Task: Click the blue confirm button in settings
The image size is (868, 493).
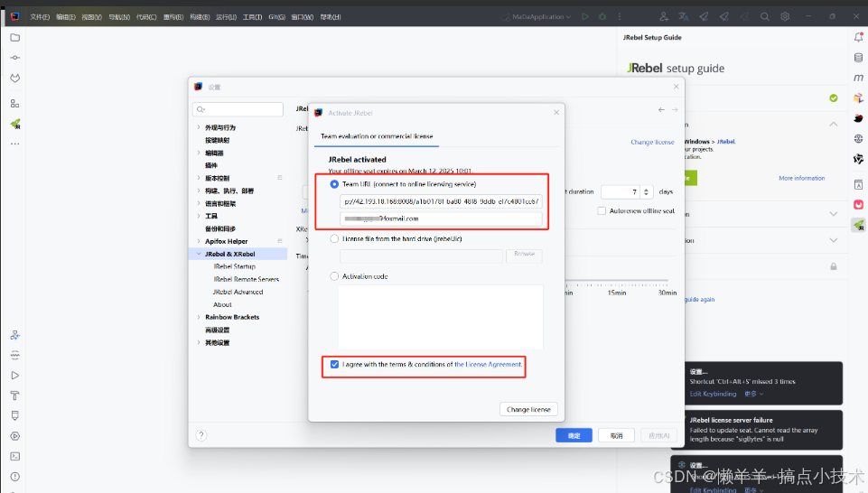Action: (x=574, y=435)
